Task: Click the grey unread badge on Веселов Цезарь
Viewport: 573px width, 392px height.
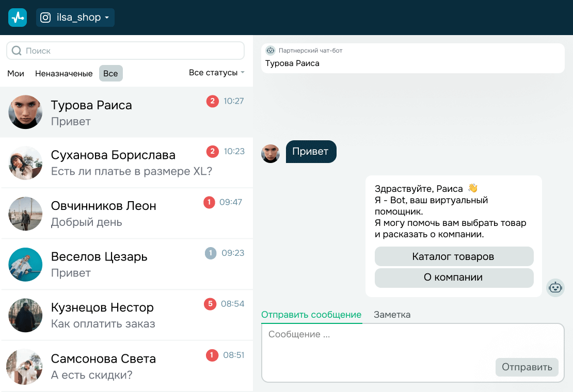Action: point(210,253)
